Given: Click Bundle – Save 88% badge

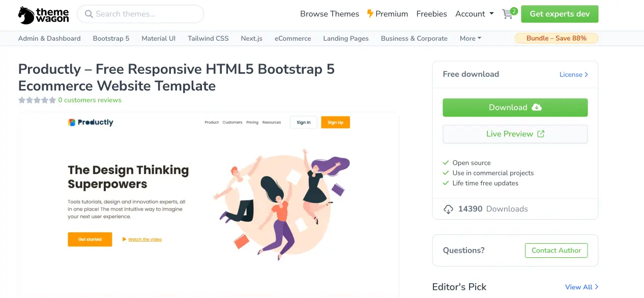Looking at the screenshot, I should coord(557,38).
